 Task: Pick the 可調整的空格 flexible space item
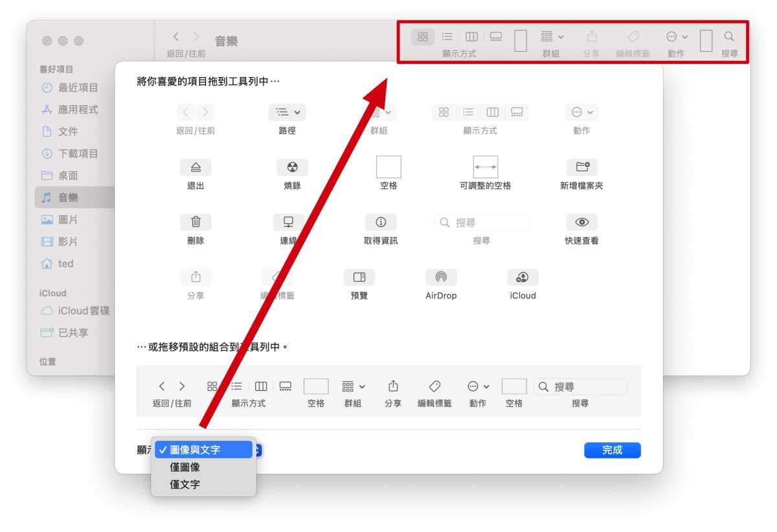pos(486,167)
